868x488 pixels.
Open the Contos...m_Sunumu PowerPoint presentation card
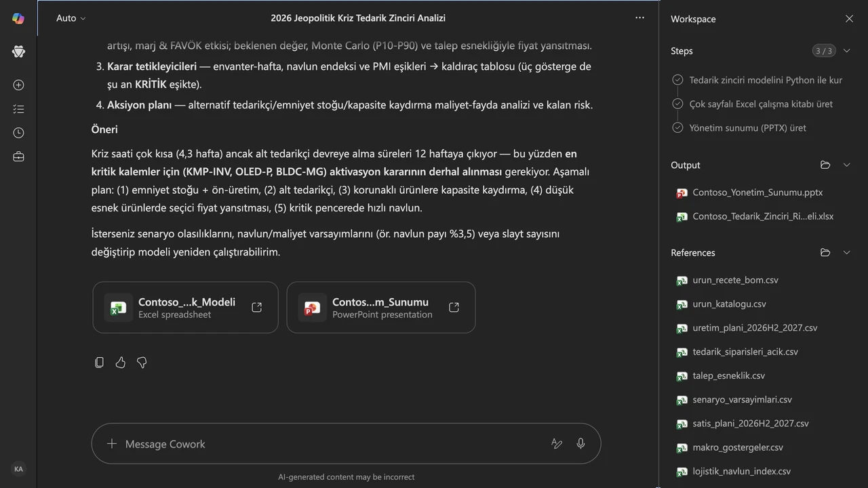click(381, 307)
